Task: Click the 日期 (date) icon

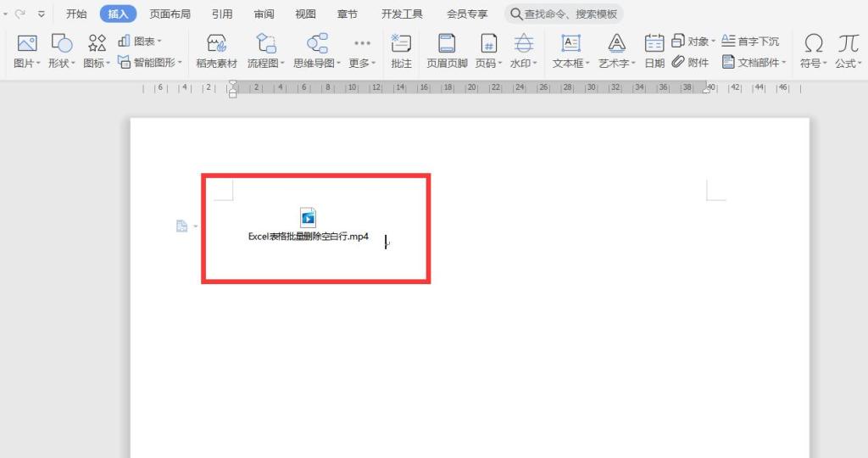Action: click(654, 44)
